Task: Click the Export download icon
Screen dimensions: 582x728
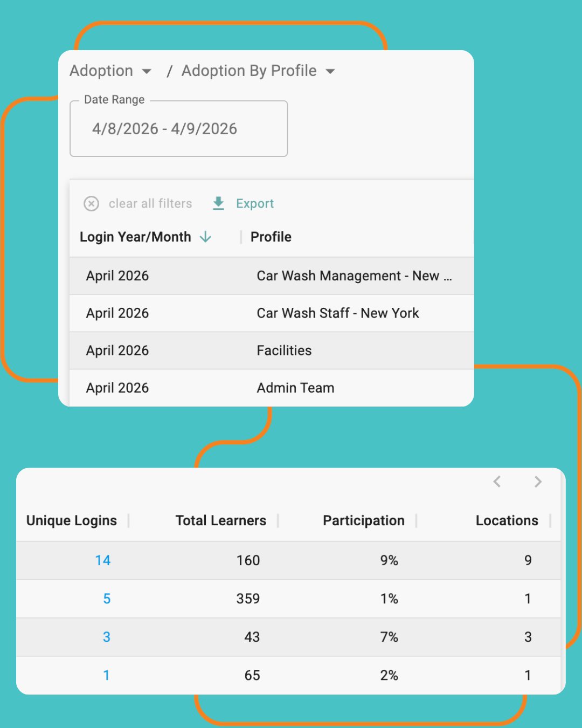Action: (218, 203)
